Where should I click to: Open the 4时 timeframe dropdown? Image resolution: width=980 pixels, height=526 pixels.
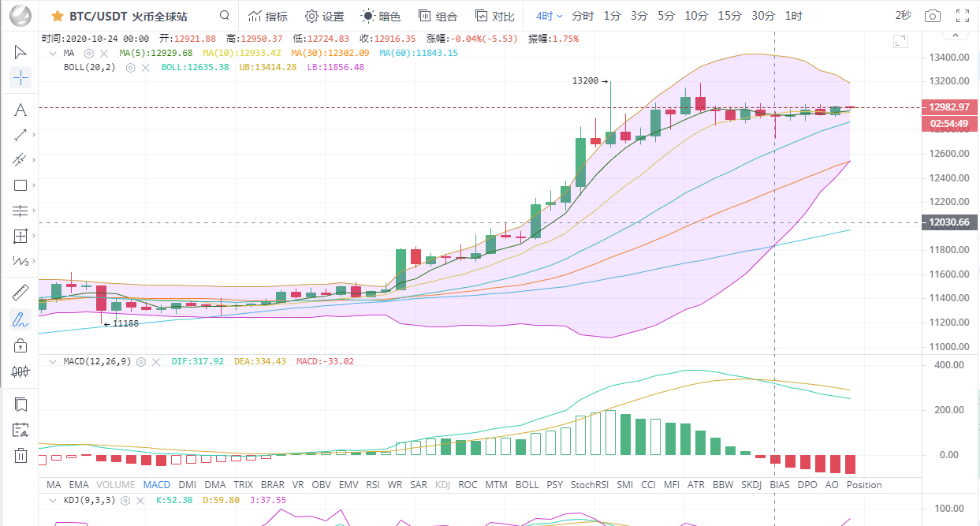point(550,16)
